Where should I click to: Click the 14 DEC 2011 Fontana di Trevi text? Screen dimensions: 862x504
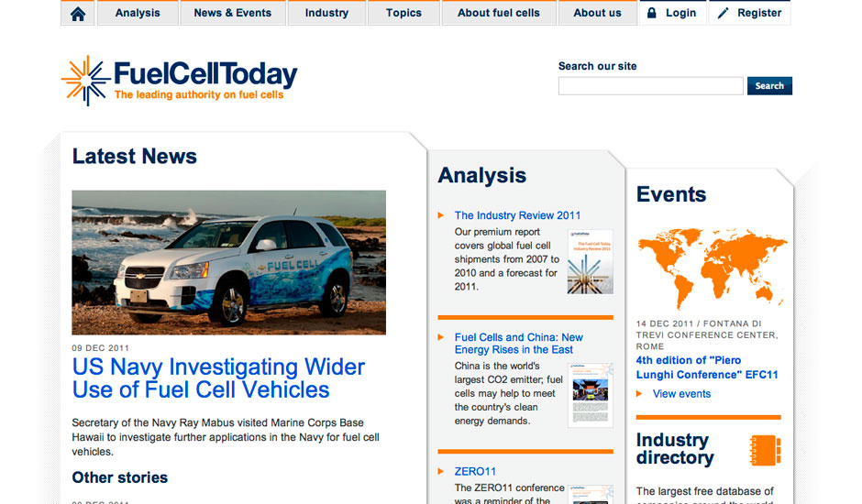(x=707, y=334)
